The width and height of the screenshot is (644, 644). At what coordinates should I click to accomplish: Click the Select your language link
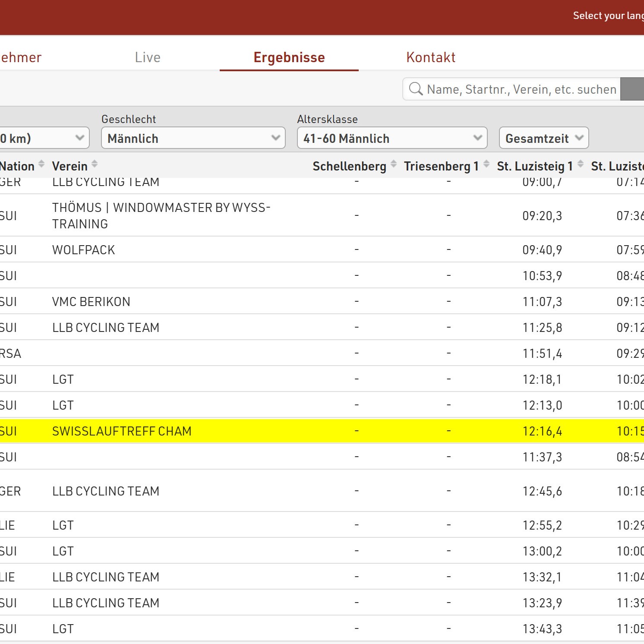pos(608,16)
